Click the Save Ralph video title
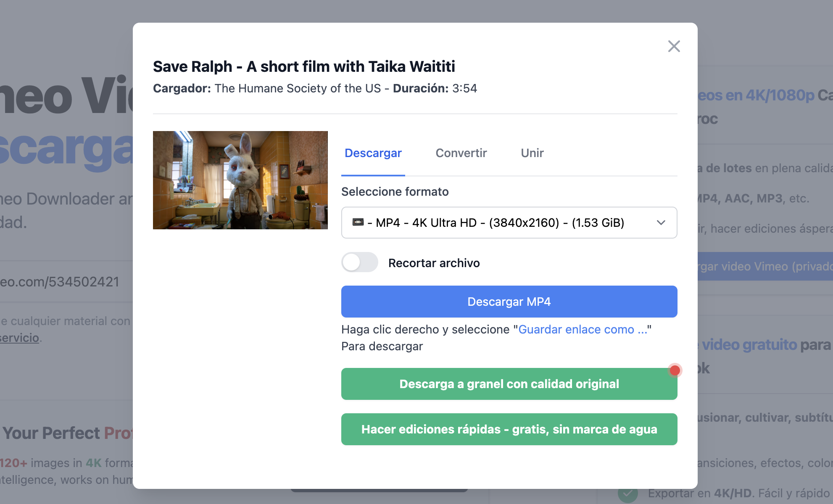Viewport: 833px width, 504px height. tap(304, 67)
